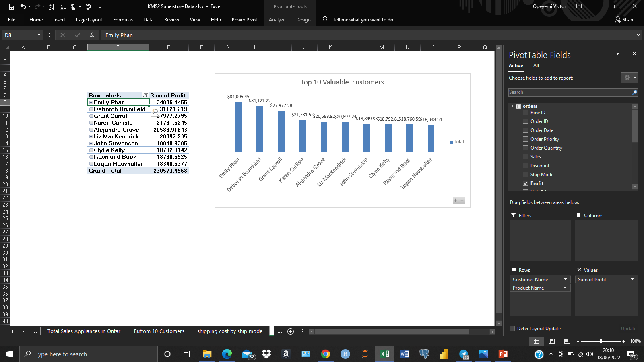Screen dimensions: 644x362
Task: Click the Insert Function fx icon
Action: (91, 35)
